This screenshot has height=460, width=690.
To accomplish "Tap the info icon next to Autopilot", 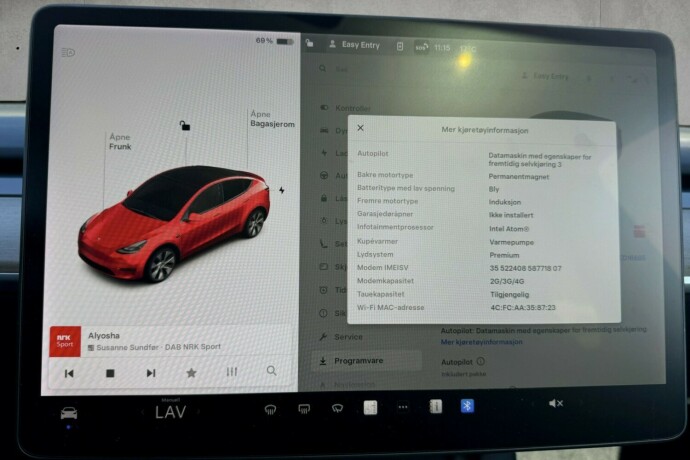I will pos(481,361).
